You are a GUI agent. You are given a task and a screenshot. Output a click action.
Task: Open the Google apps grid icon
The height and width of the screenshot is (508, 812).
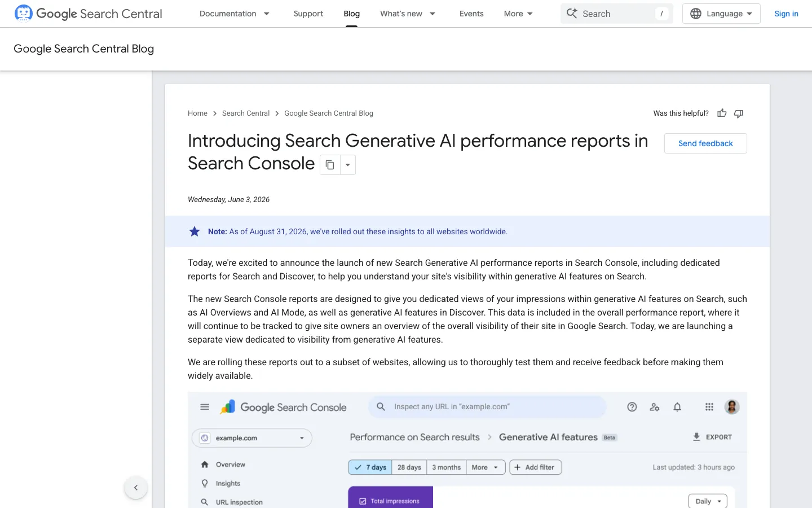tap(709, 407)
